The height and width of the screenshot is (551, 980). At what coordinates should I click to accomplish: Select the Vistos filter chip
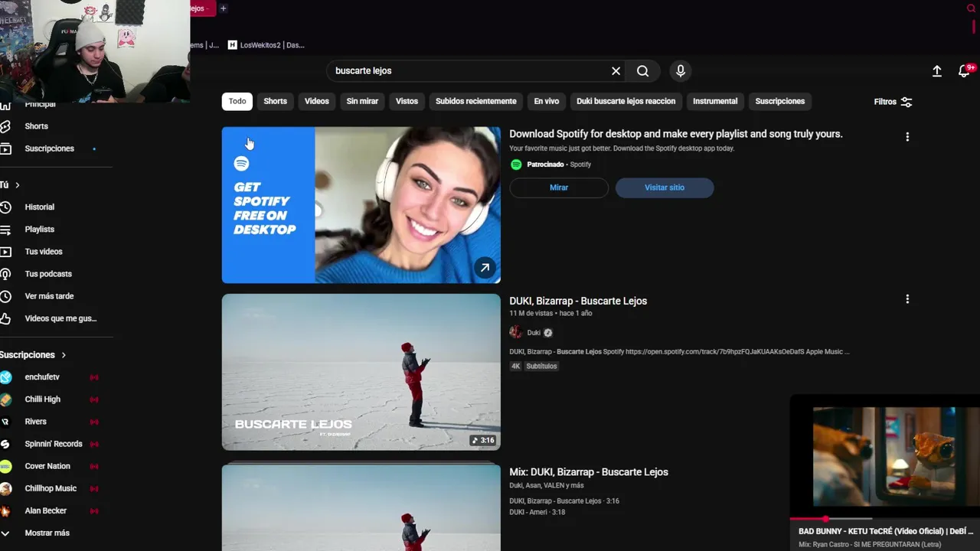(407, 101)
